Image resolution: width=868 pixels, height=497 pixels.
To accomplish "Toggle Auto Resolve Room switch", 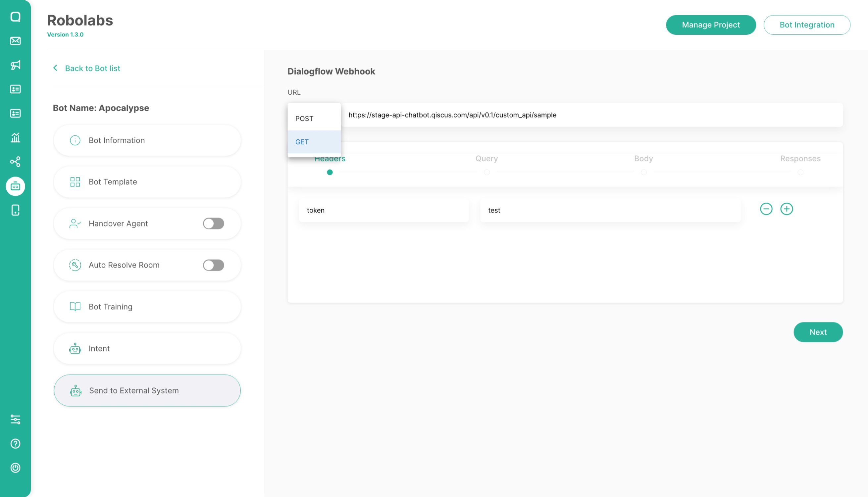I will 213,265.
